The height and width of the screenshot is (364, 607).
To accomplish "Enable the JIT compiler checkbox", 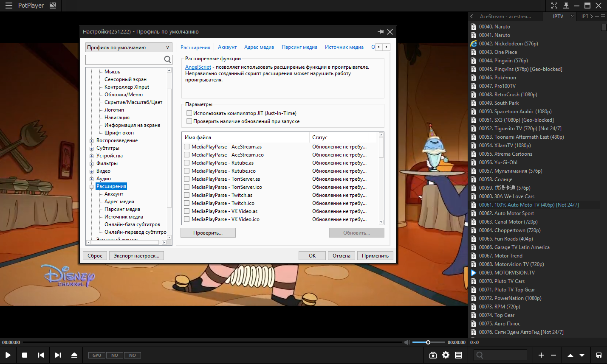I will [x=189, y=113].
